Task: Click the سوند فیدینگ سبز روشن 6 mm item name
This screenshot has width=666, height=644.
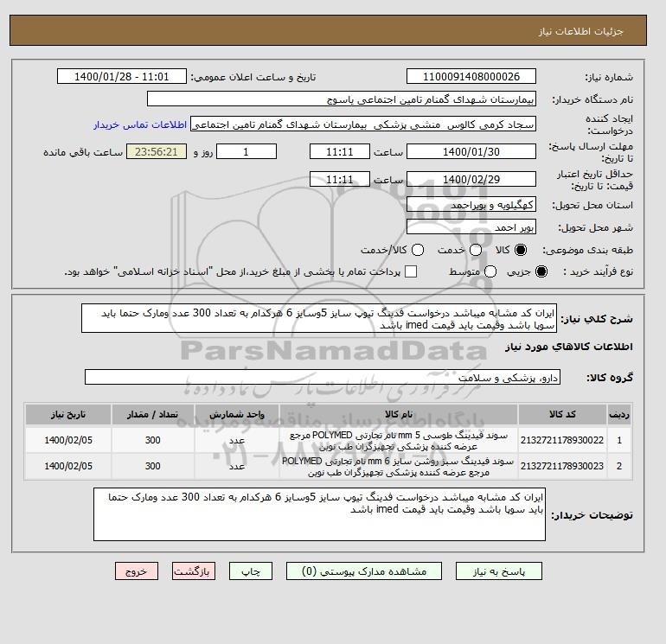Action: click(x=399, y=467)
